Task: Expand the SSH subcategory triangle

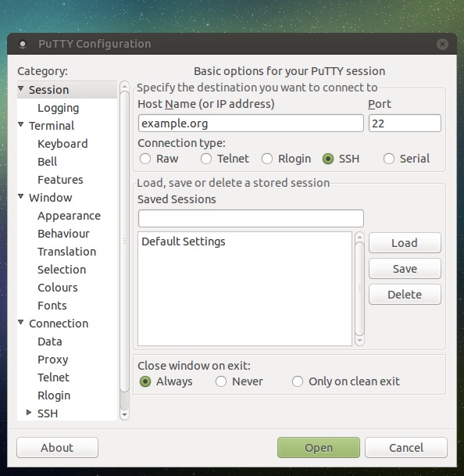Action: point(29,412)
